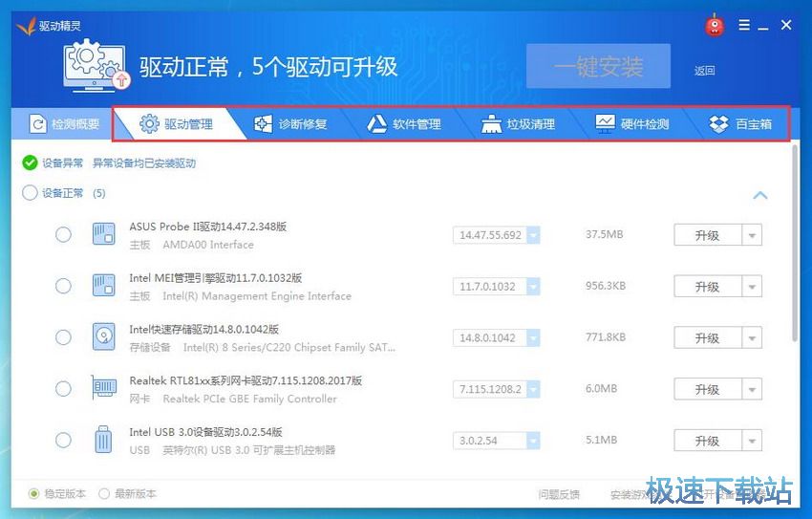The image size is (812, 519).
Task: Click the 一键安装 button
Action: pyautogui.click(x=598, y=66)
